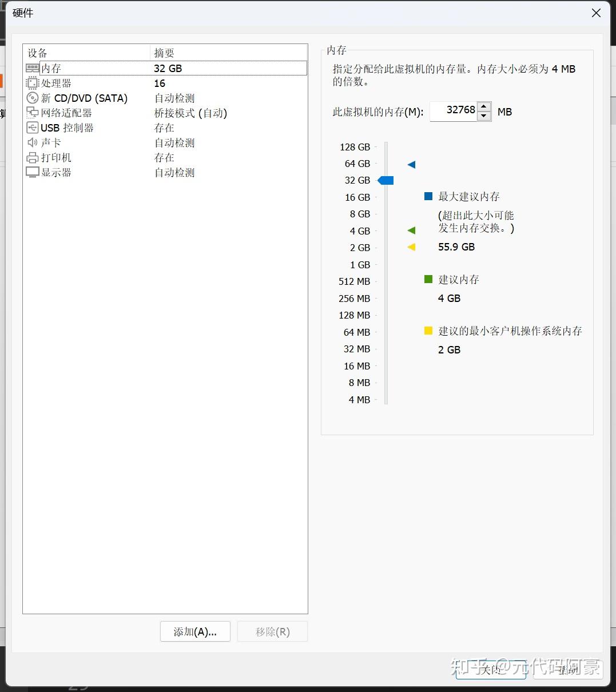
Task: Click the 新 CD/DVD disc icon
Action: 33,98
